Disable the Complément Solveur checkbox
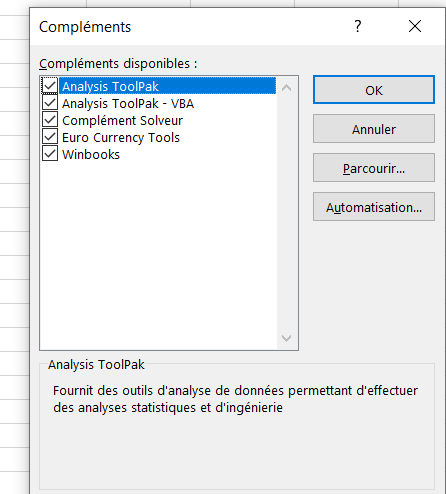The height and width of the screenshot is (494, 446). click(x=50, y=120)
